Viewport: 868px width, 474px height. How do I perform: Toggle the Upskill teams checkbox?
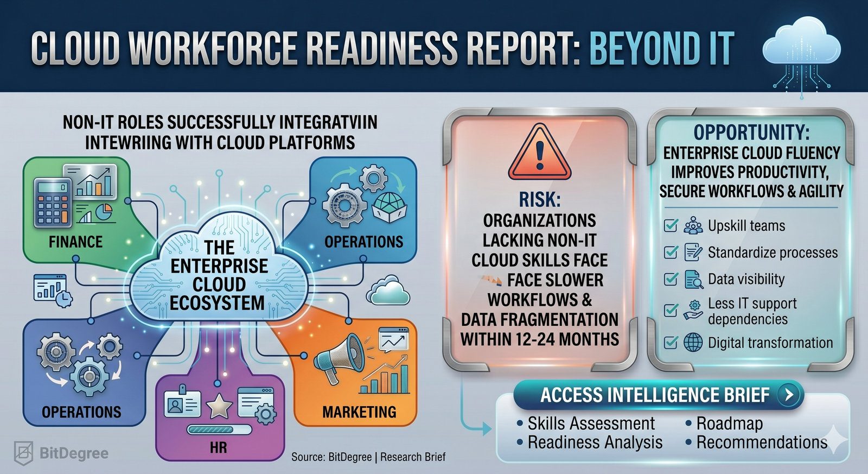(x=671, y=225)
